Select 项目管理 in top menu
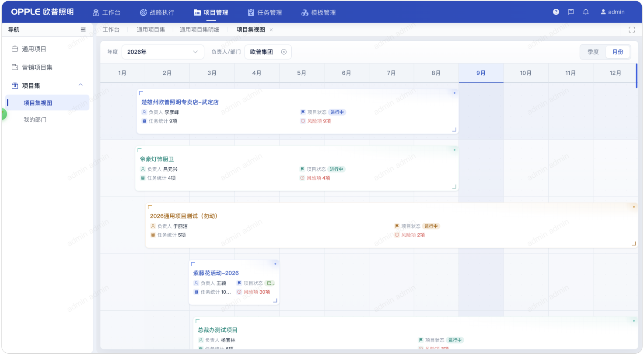Viewport: 644px width, 355px height. [x=211, y=12]
